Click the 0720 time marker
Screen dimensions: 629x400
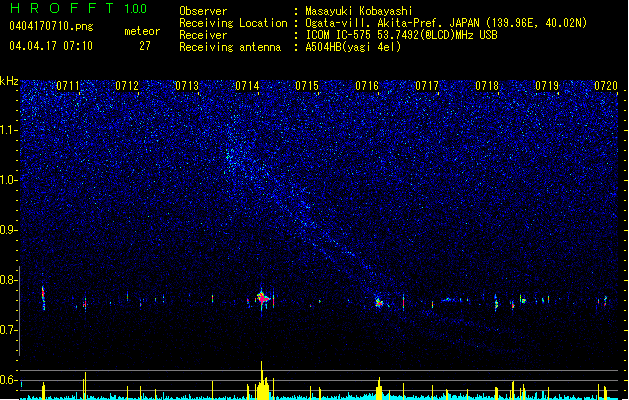tap(606, 86)
